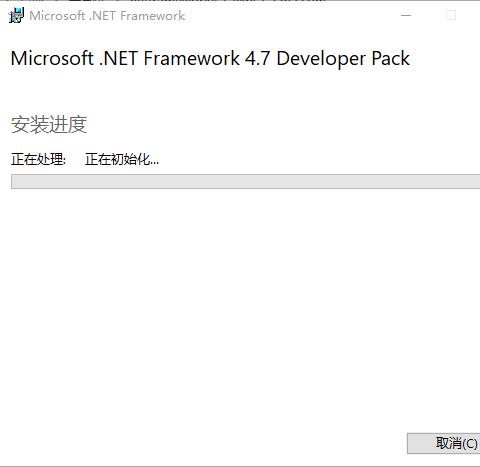This screenshot has width=480, height=467.
Task: Cancel the installation with 取消(C)
Action: click(443, 443)
